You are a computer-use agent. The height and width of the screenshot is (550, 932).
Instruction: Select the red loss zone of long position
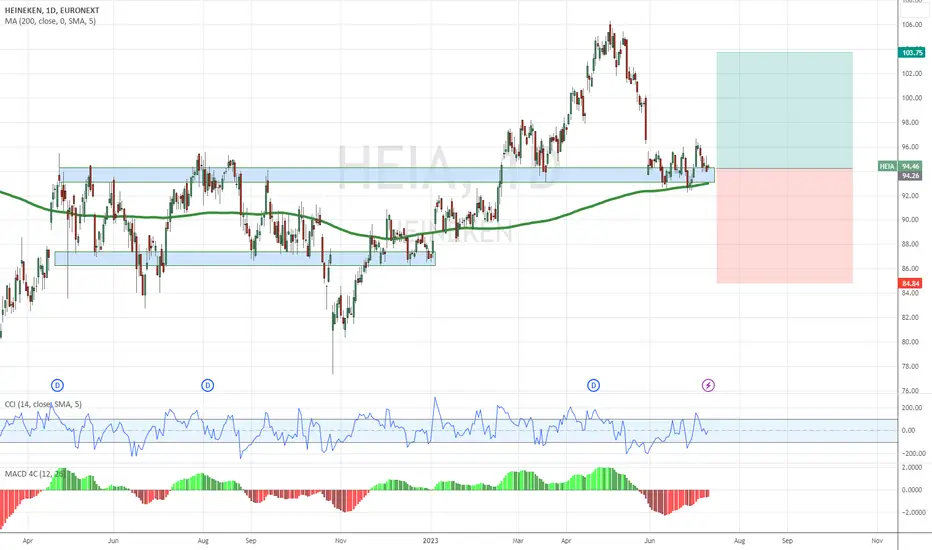pyautogui.click(x=785, y=226)
